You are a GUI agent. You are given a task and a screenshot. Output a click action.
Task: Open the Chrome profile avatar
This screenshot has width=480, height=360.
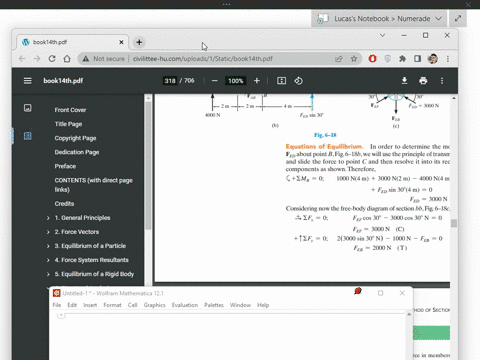[x=433, y=59]
